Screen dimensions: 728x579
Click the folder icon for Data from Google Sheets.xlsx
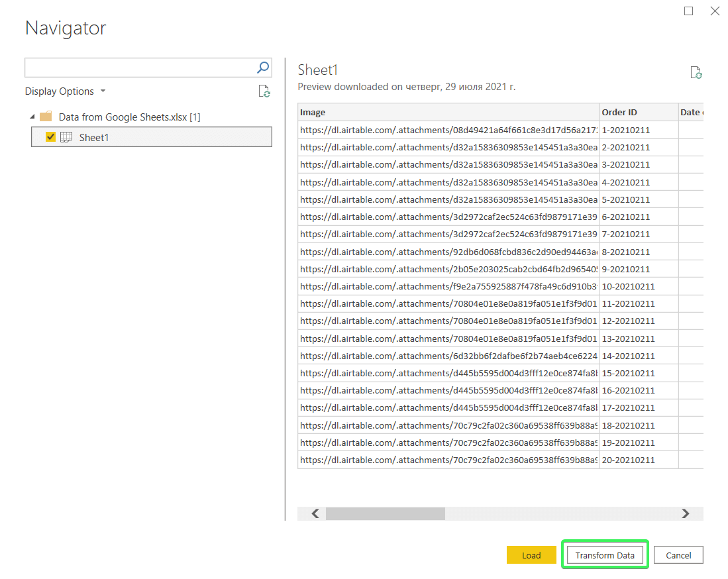point(46,117)
